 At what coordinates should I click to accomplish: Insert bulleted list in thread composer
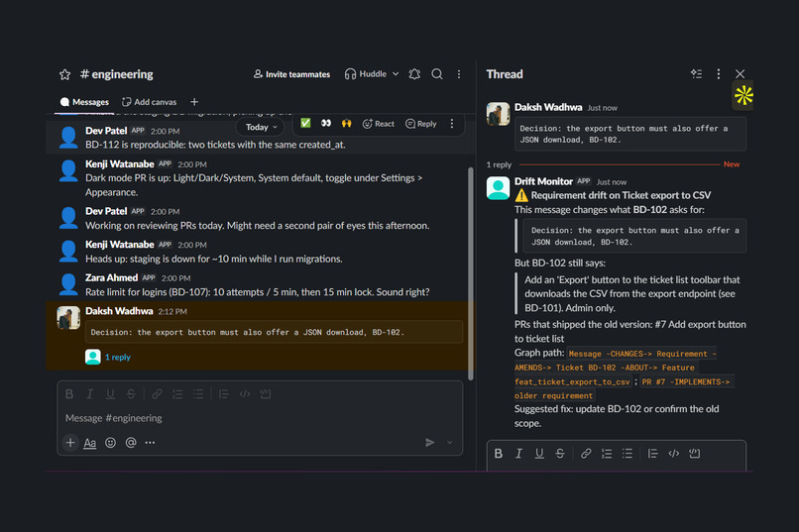628,454
